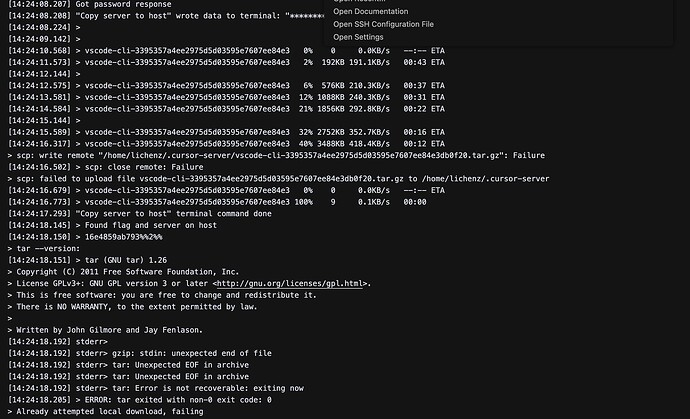Image resolution: width=690 pixels, height=419 pixels.
Task: Click the scp write remote Failure line
Action: click(x=276, y=155)
